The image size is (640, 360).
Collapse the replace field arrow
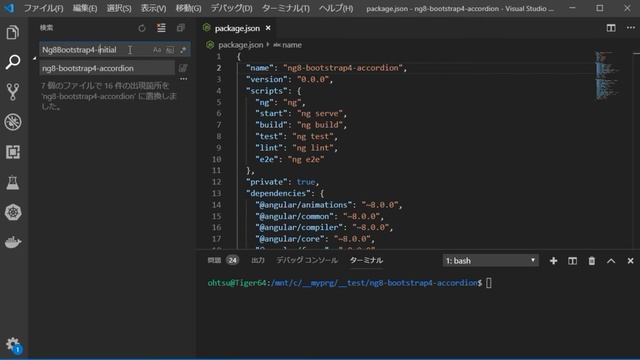coord(35,58)
